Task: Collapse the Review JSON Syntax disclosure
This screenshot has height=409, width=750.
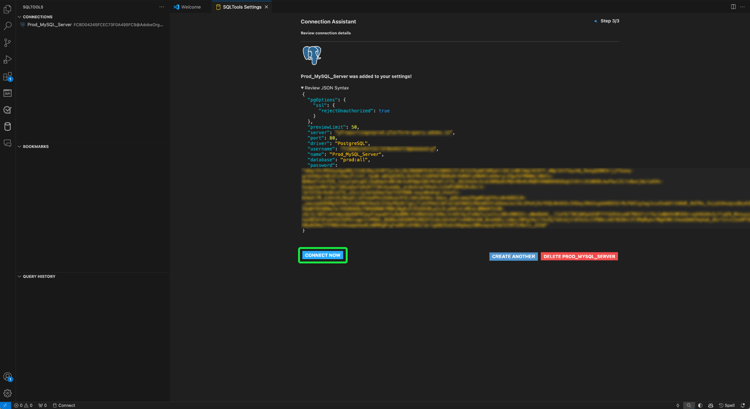Action: point(325,88)
